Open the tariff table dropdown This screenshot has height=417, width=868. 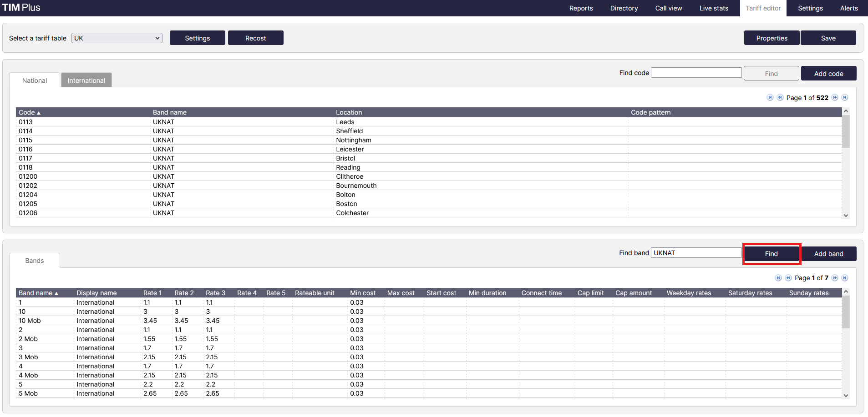117,38
